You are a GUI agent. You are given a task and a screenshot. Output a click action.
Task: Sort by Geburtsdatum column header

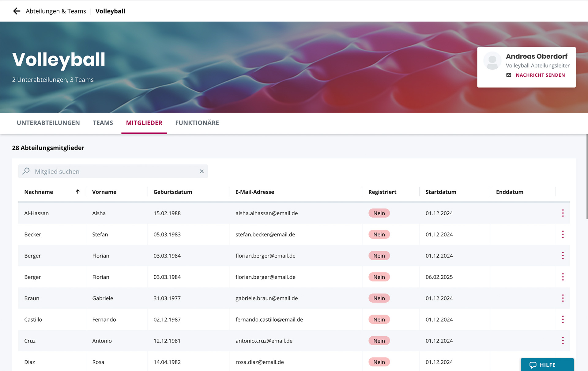point(173,192)
